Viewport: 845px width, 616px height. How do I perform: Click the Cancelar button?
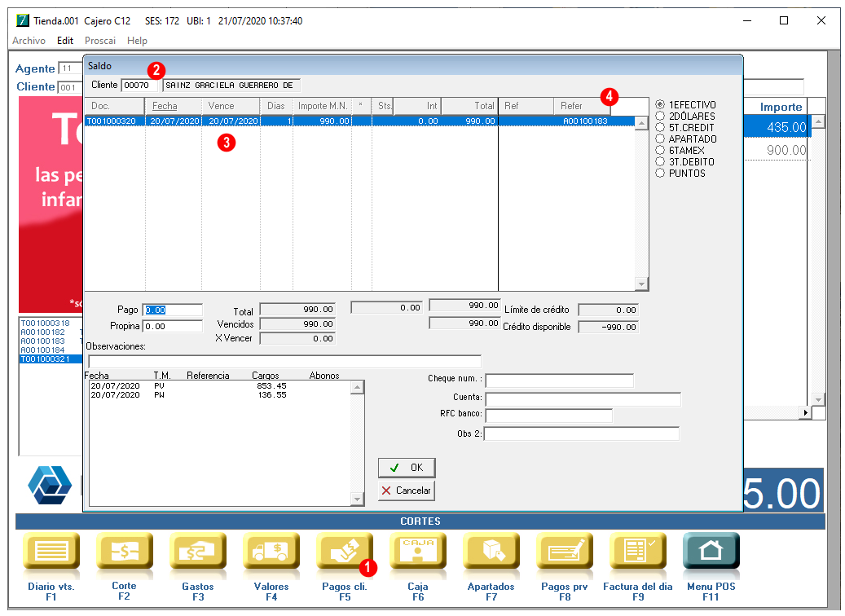pos(406,491)
